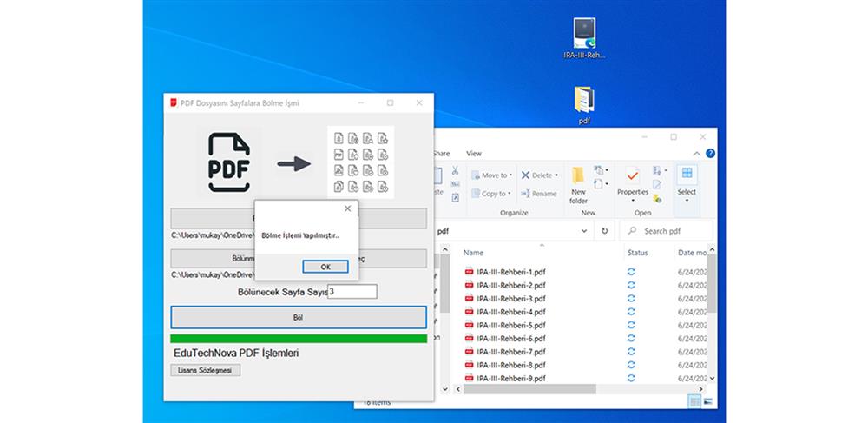The image size is (868, 423).
Task: Open the View ribbon tab
Action: coord(474,154)
